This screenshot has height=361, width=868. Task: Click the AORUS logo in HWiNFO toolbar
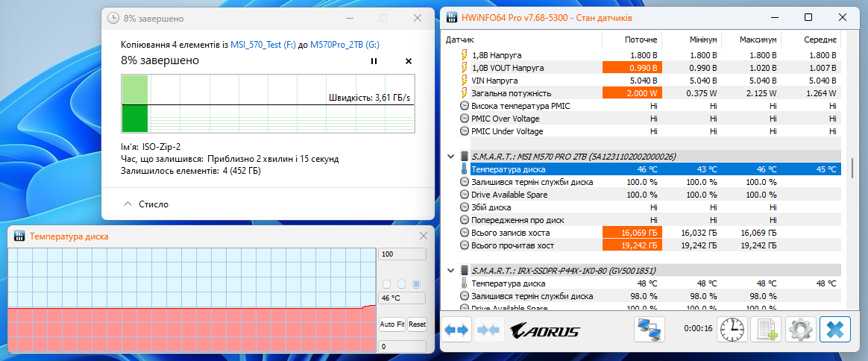coord(544,330)
